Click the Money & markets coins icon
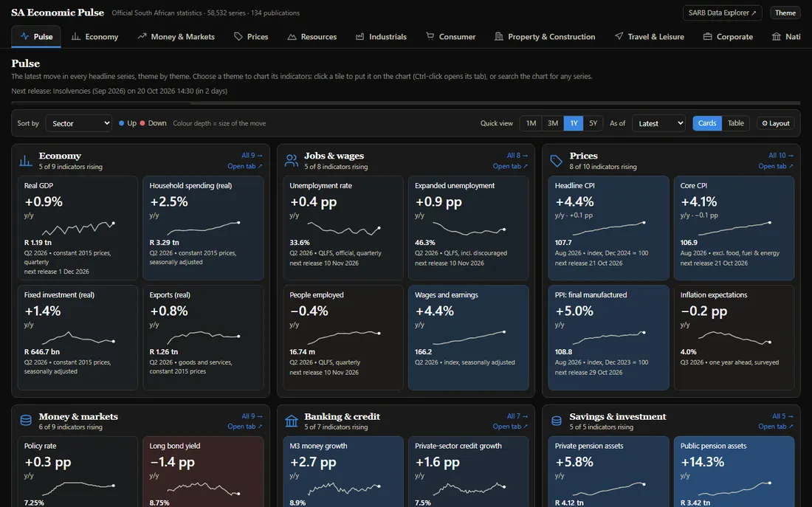Viewport: 812px width, 507px height. 26,421
